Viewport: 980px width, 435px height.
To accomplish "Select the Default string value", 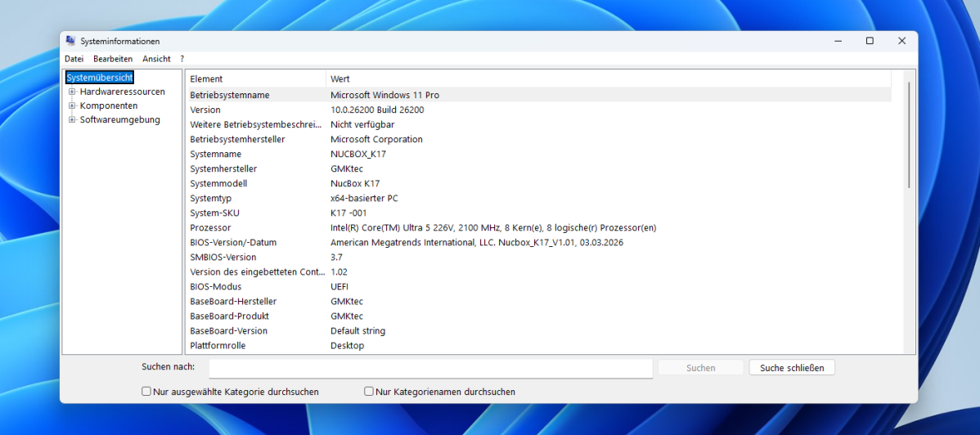I will pyautogui.click(x=358, y=330).
